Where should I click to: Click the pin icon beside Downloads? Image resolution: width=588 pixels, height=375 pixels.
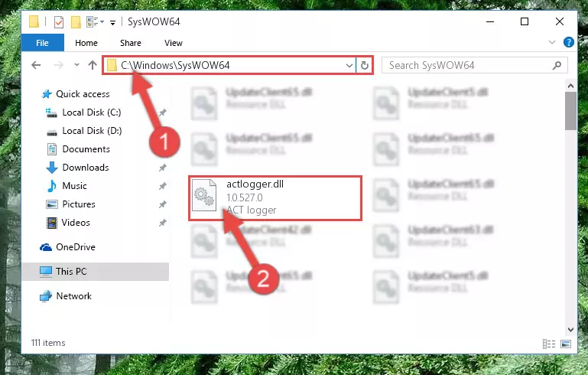(162, 168)
